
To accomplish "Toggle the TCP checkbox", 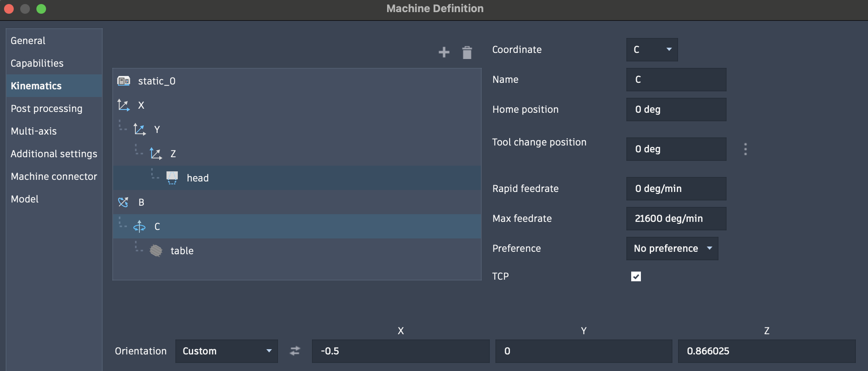I will (636, 276).
